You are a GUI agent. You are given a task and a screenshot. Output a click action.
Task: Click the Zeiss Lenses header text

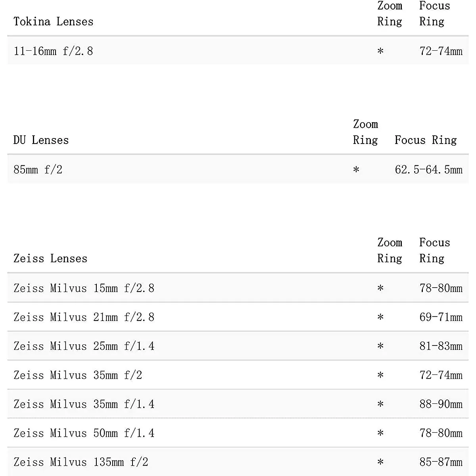50,259
